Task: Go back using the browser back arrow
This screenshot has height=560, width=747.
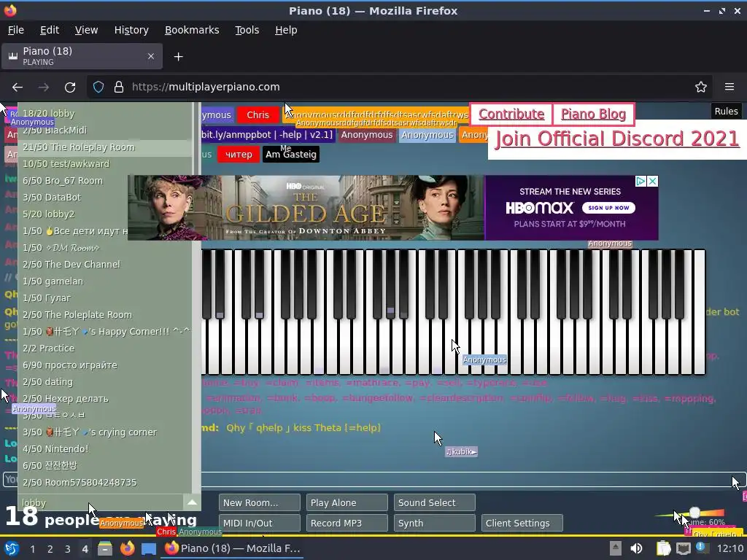Action: click(18, 87)
